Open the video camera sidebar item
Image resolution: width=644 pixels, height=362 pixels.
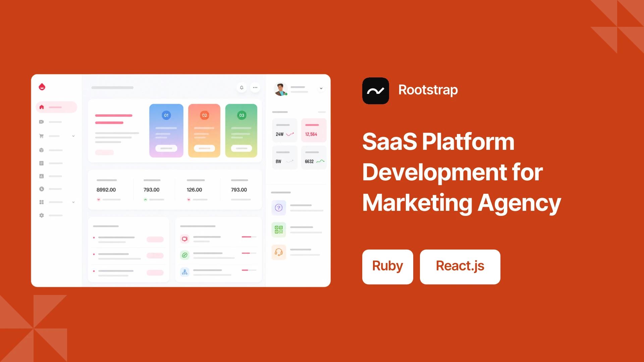(42, 122)
